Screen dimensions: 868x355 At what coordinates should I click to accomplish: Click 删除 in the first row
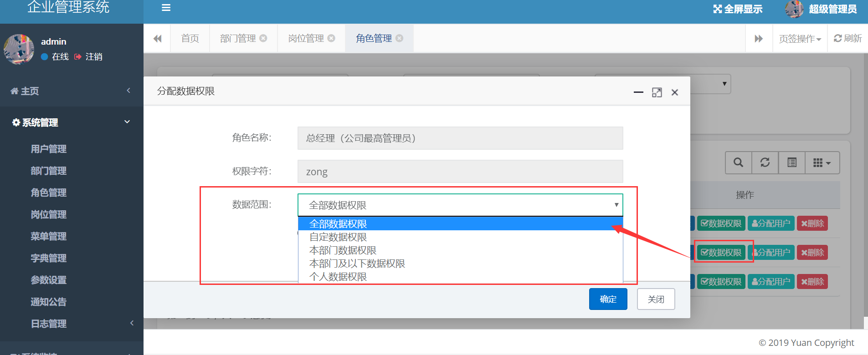812,223
